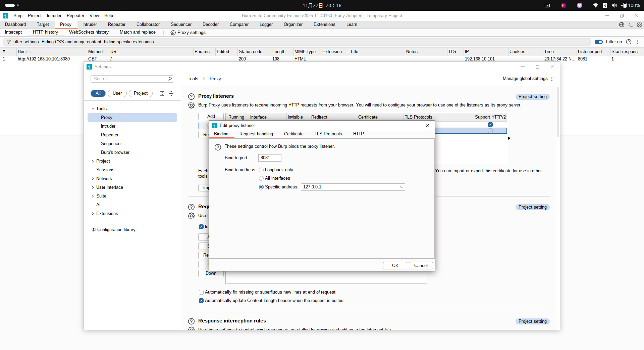This screenshot has height=350, width=644.
Task: Click gear icon beside Proxy listeners description
Action: click(x=191, y=105)
